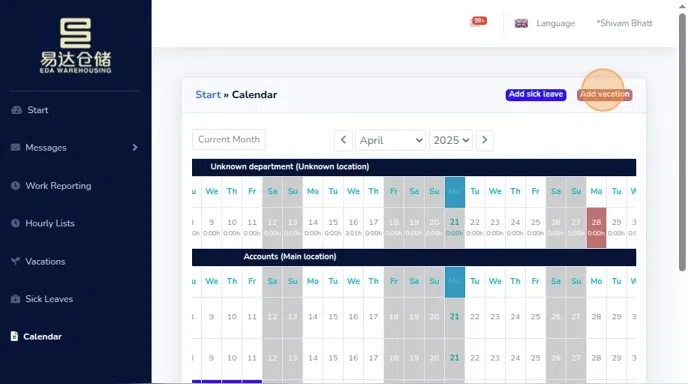Click the Work Reporting clock icon
This screenshot has width=688, height=384.
click(15, 186)
